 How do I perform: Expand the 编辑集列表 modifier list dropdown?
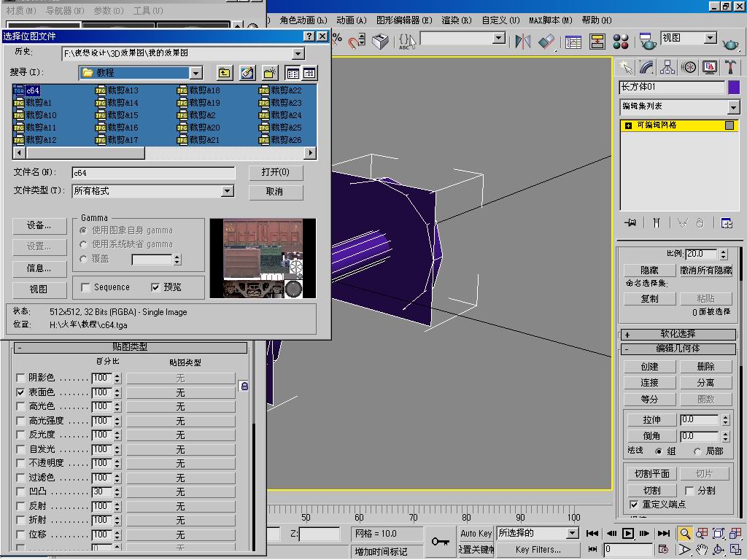(733, 107)
